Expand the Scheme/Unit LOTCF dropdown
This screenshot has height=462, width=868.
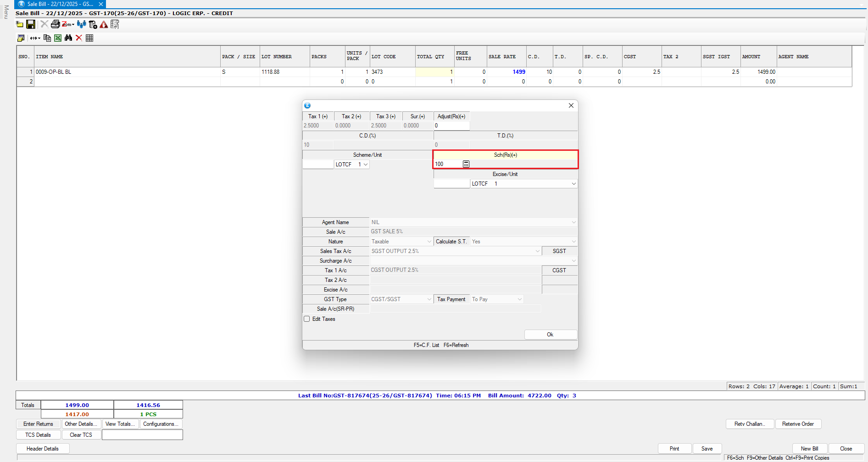click(366, 165)
